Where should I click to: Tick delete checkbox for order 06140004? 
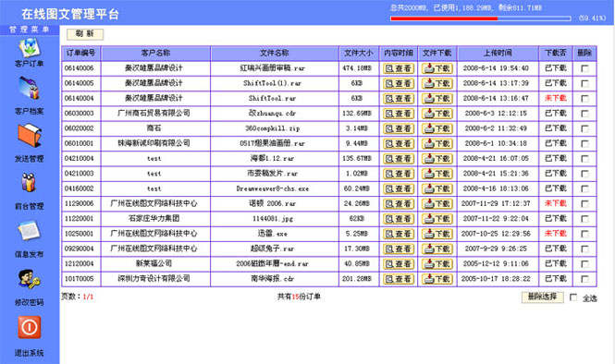click(584, 98)
